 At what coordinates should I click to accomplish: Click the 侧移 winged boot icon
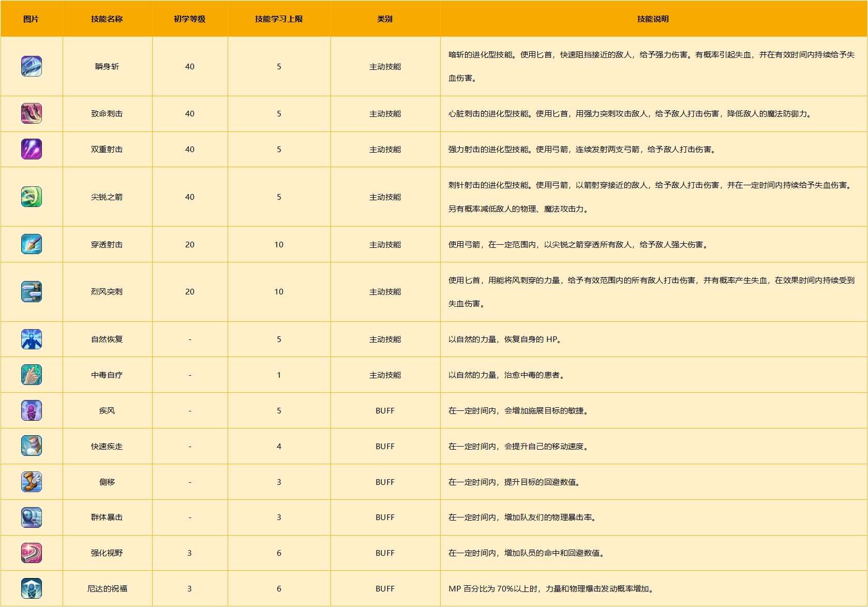32,482
